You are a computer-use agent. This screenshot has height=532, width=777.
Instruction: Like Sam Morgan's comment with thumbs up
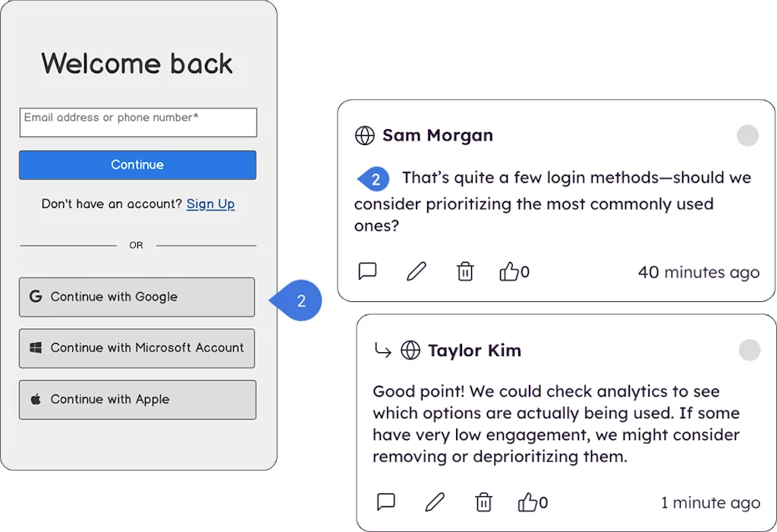tap(508, 271)
